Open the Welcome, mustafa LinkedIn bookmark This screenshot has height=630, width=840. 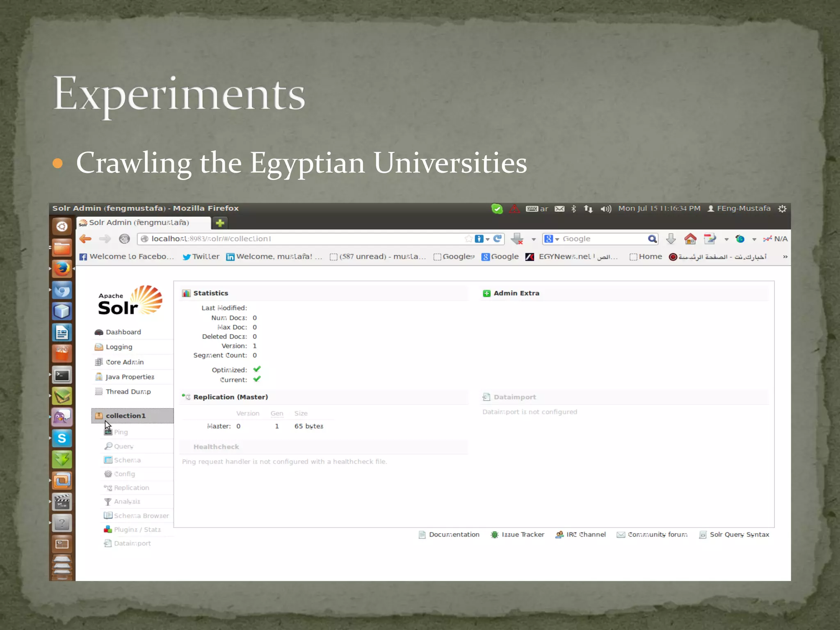tap(274, 257)
